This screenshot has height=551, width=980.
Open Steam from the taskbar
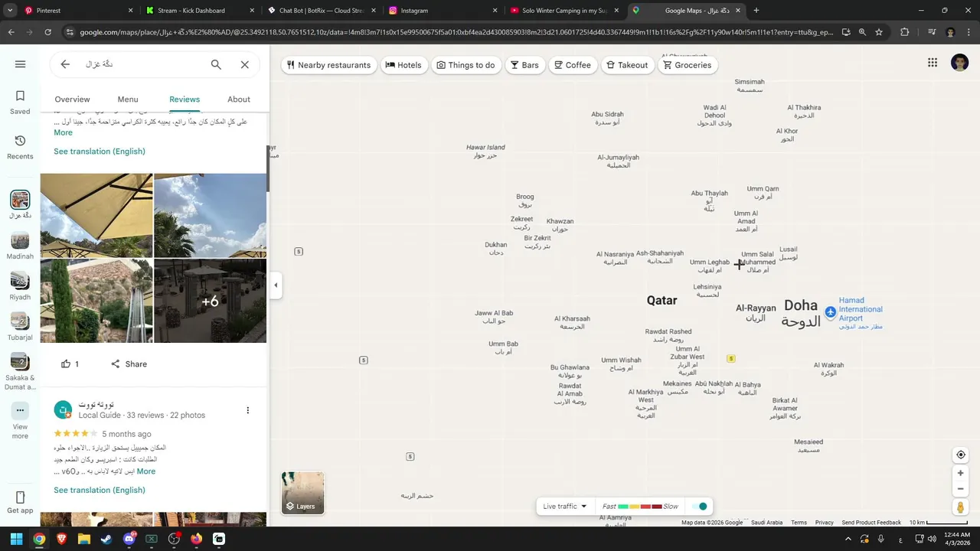tap(106, 539)
